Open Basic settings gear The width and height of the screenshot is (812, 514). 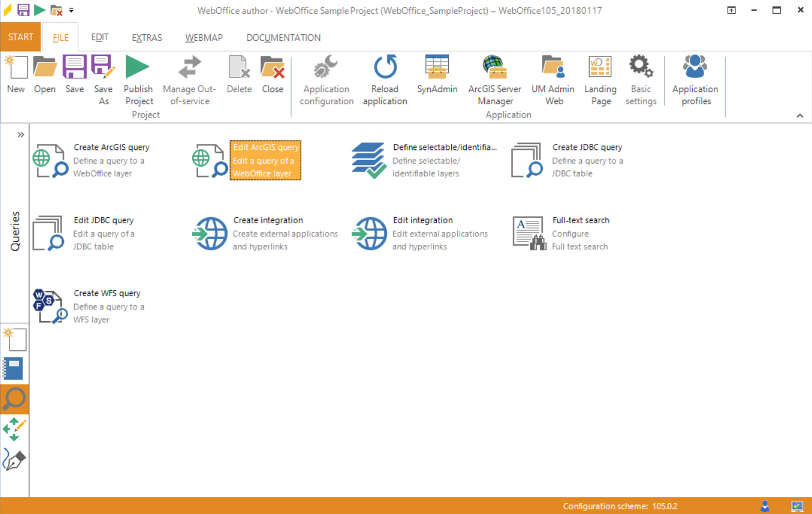pos(641,67)
